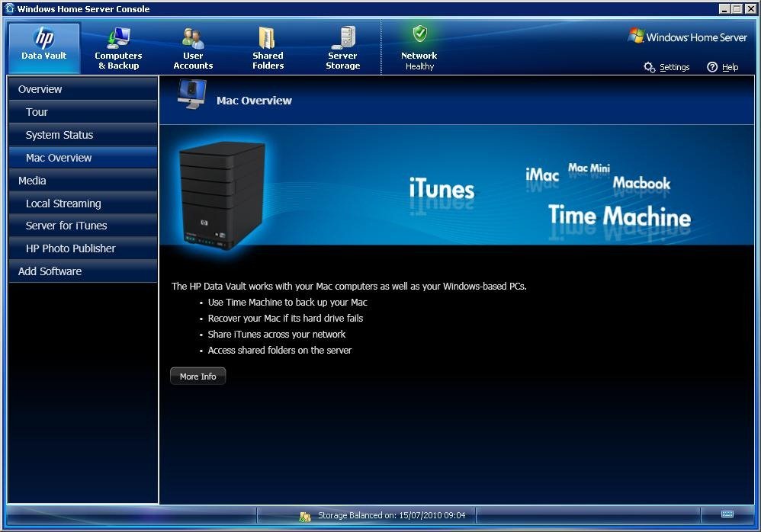Click the Settings link text
The height and width of the screenshot is (532, 761).
(x=675, y=67)
